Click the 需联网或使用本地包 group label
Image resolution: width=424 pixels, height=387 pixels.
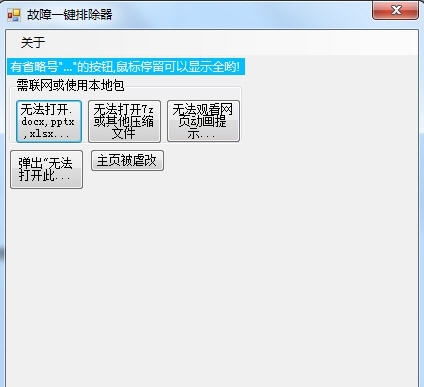coord(70,85)
